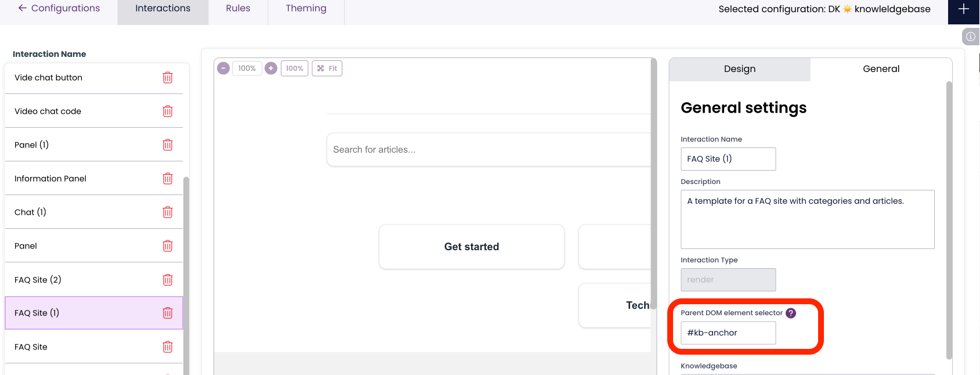Reset preview zoom to 100%

coord(294,68)
